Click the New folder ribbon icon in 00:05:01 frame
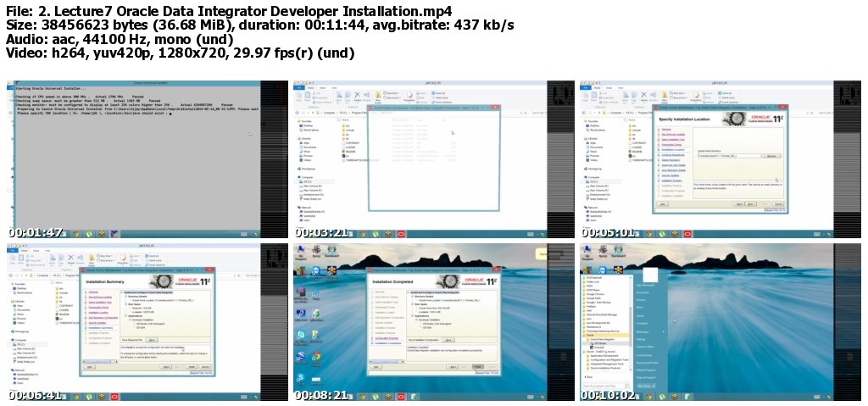Screen dimensions: 868x406 (665, 97)
